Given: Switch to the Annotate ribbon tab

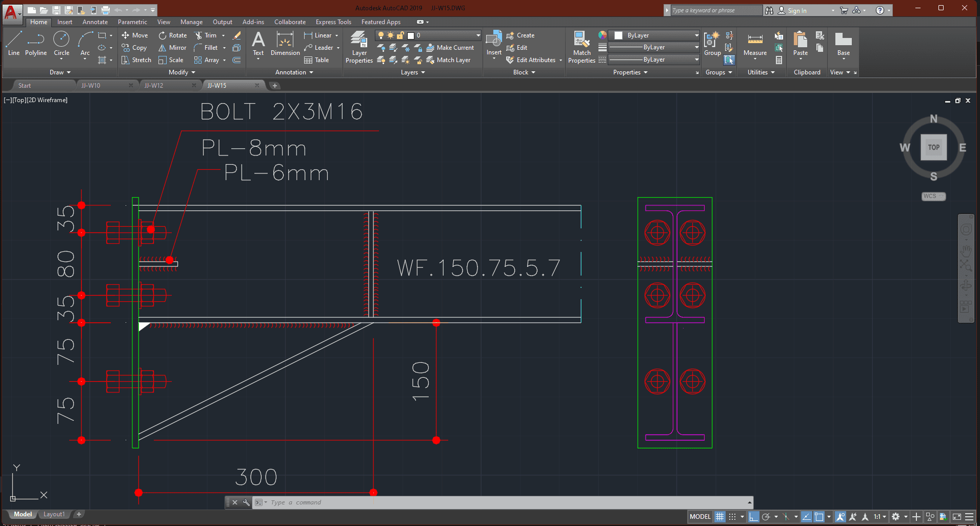Looking at the screenshot, I should (95, 22).
